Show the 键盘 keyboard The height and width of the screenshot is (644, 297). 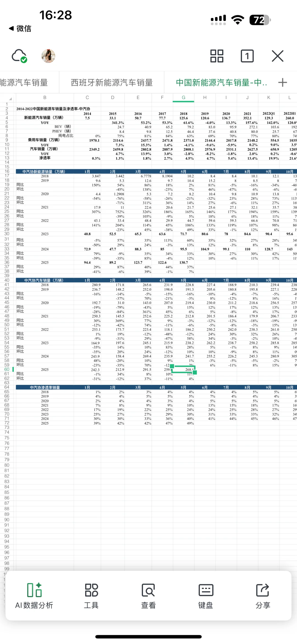[x=206, y=596]
